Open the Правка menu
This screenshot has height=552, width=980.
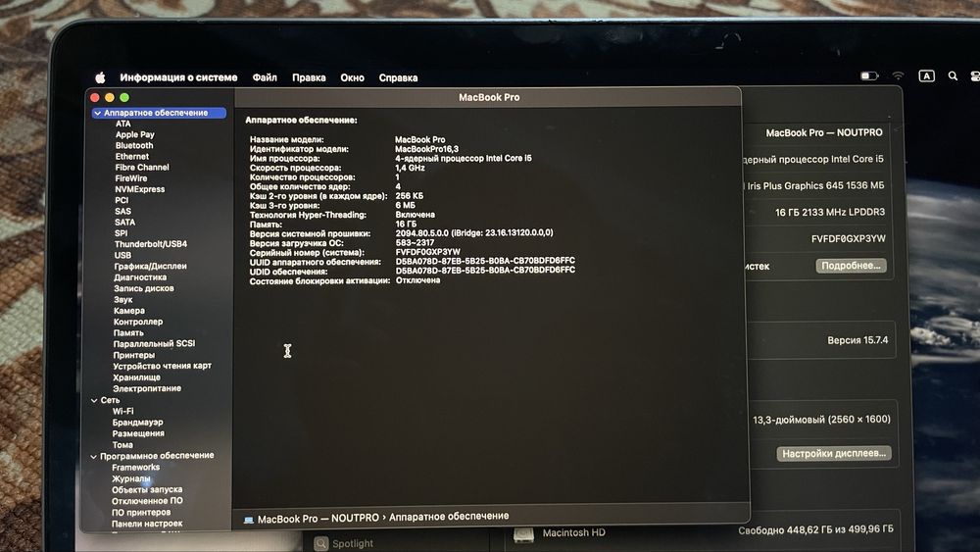[x=309, y=77]
